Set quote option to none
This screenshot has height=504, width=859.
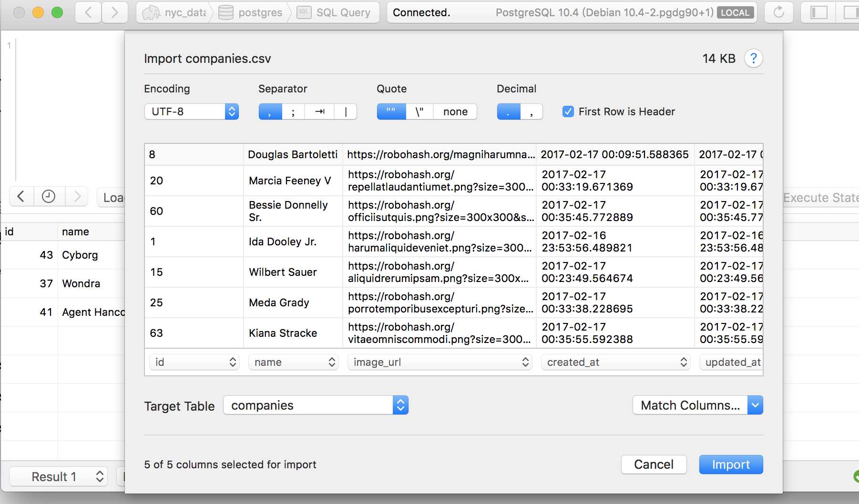(455, 112)
